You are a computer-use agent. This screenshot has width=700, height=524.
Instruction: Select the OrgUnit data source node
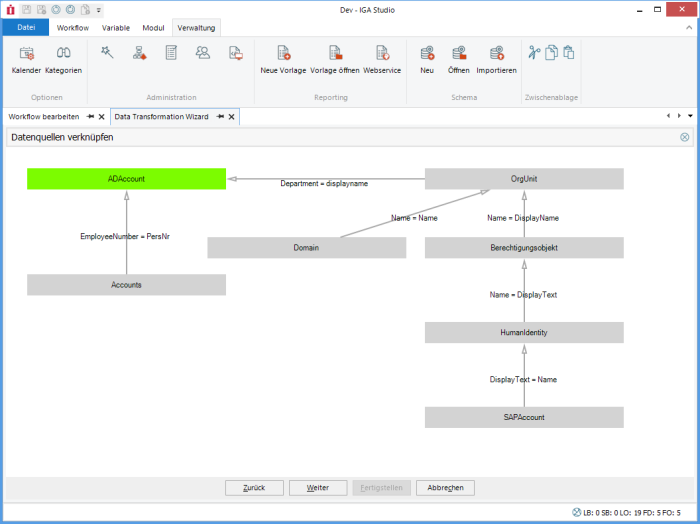(x=524, y=178)
